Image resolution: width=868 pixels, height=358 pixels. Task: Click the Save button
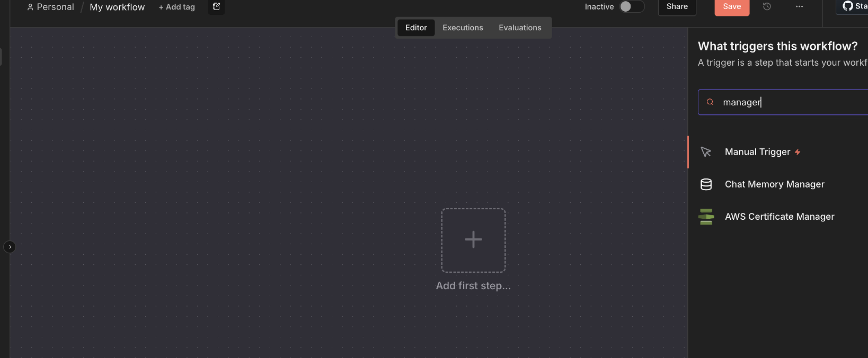[732, 6]
